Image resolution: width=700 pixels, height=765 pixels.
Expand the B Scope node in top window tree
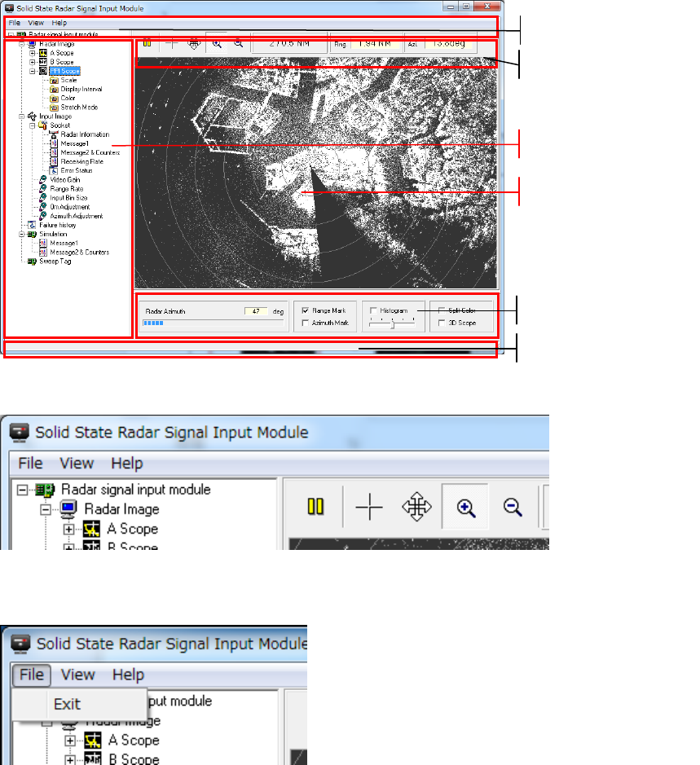[x=33, y=62]
